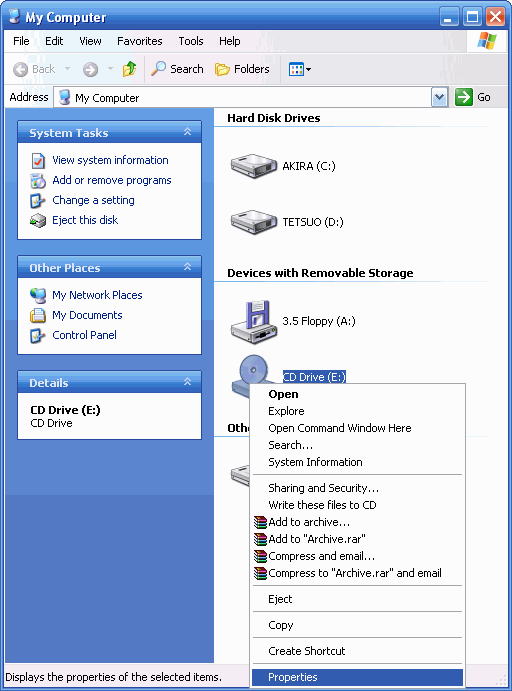This screenshot has height=691, width=512.
Task: Click the 3.5 Floppy (A:) label
Action: point(319,321)
